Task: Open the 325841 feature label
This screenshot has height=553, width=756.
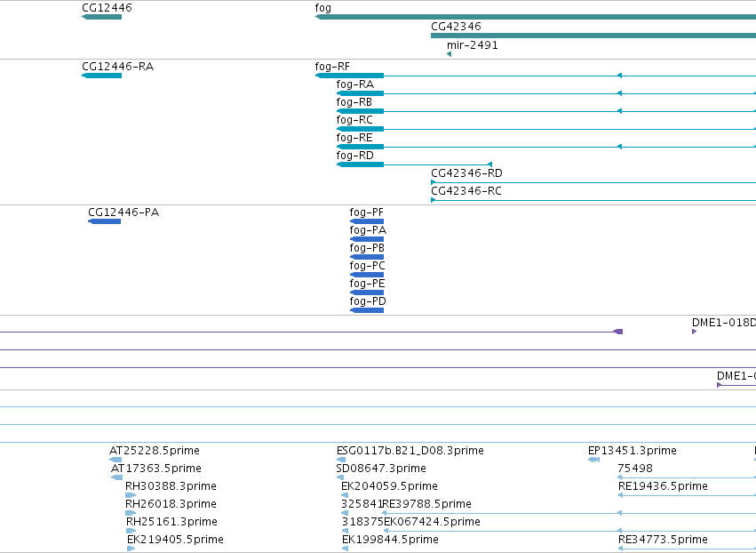Action: (362, 504)
